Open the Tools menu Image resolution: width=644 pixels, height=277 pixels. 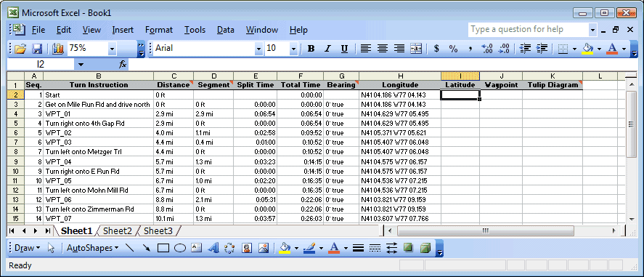(195, 30)
